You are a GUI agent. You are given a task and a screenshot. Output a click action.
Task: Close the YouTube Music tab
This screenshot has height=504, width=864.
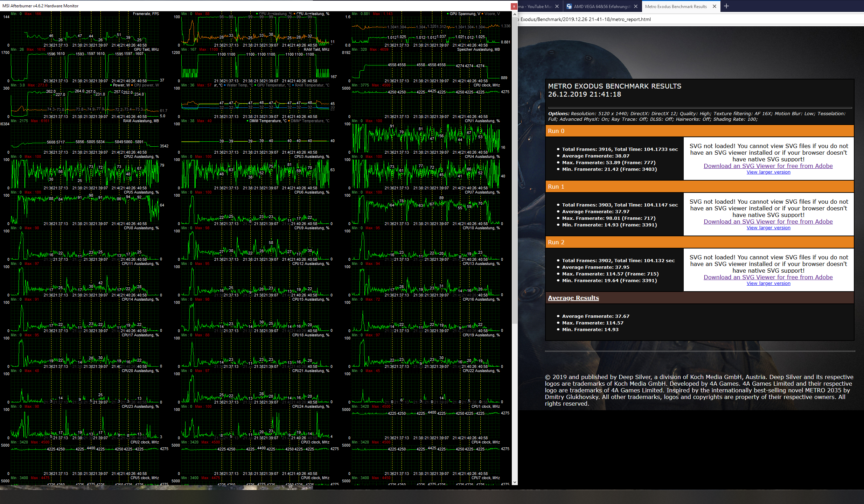tap(557, 6)
